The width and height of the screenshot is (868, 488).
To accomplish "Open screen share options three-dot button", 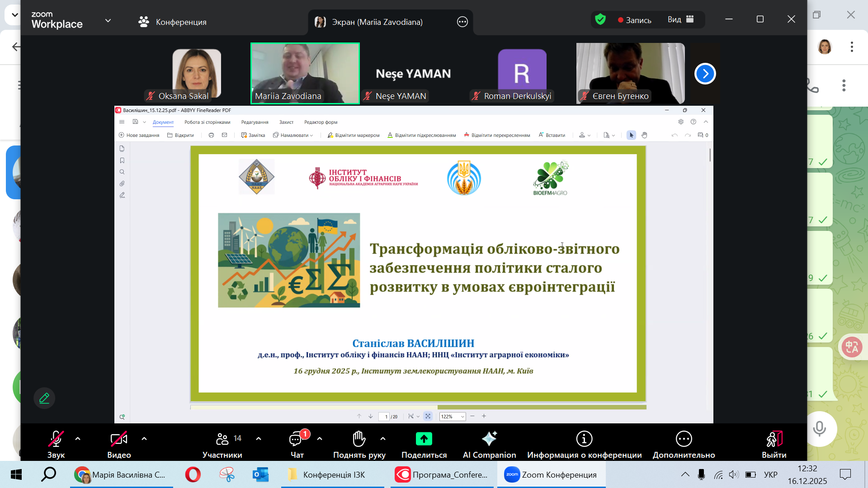I will click(x=462, y=22).
